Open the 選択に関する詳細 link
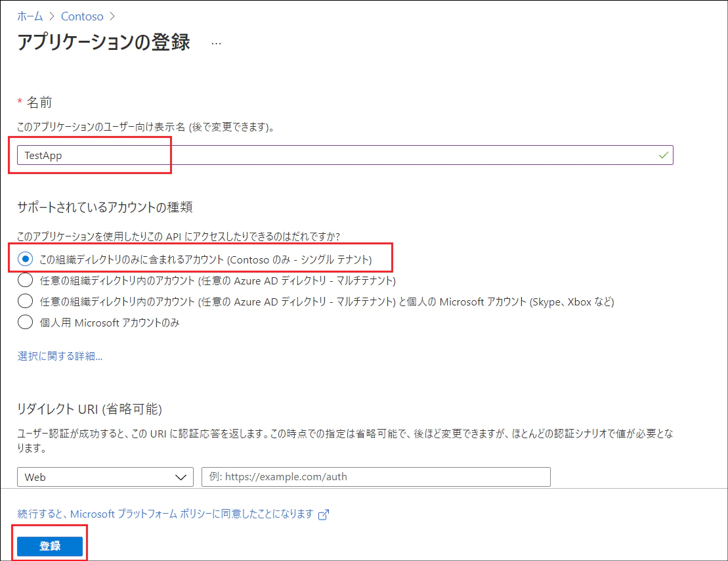 coord(60,356)
